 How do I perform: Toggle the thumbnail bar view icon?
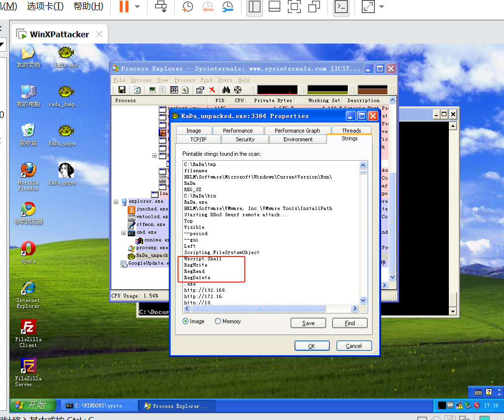[274, 6]
